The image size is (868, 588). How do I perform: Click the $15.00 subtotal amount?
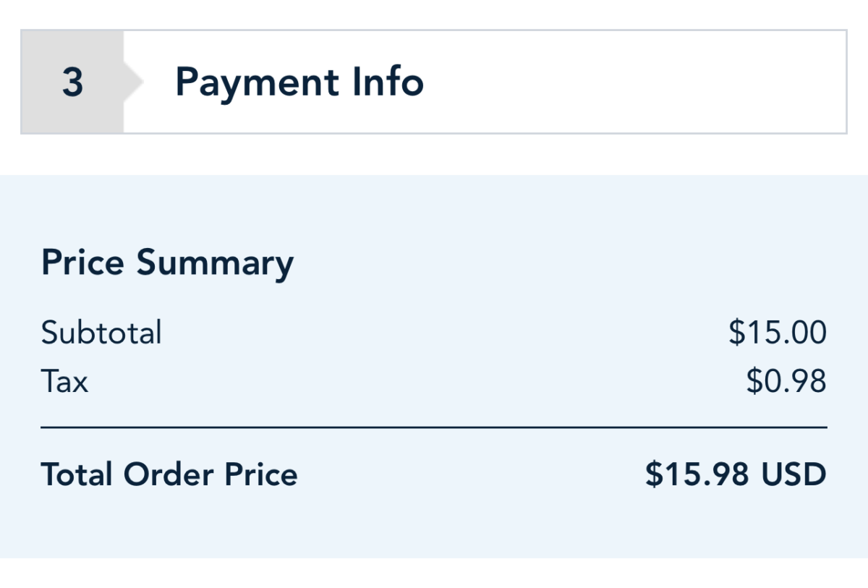(x=778, y=333)
